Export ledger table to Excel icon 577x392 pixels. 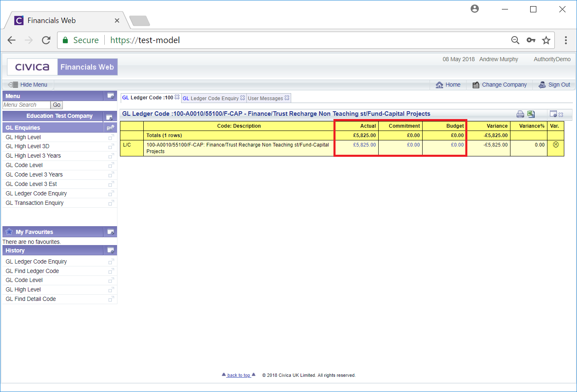tap(531, 114)
